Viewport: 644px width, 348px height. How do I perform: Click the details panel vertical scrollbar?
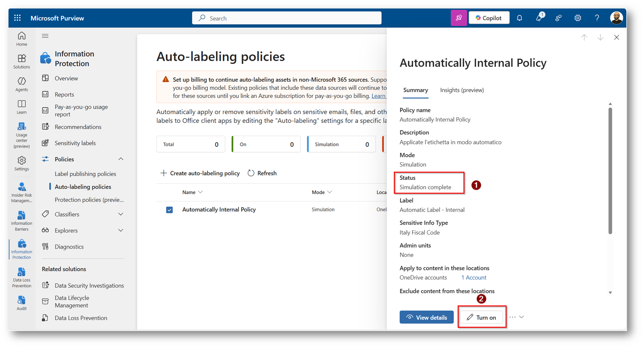610,170
